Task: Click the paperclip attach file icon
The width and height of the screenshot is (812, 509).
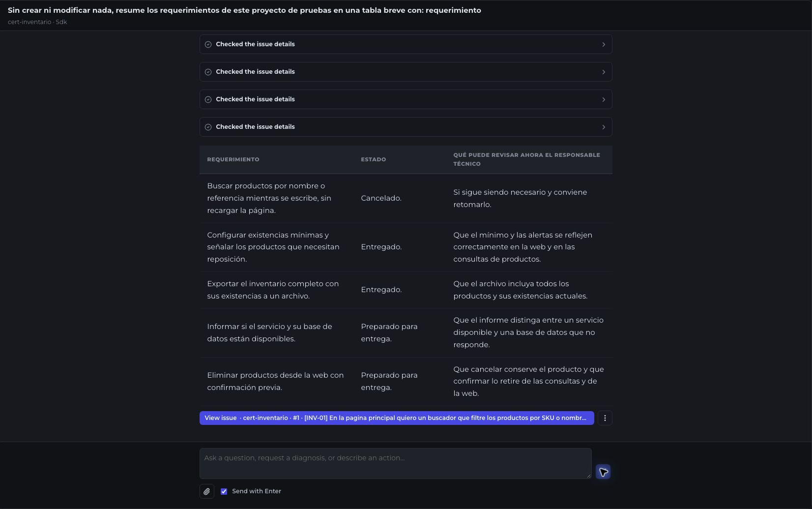Action: 207,491
